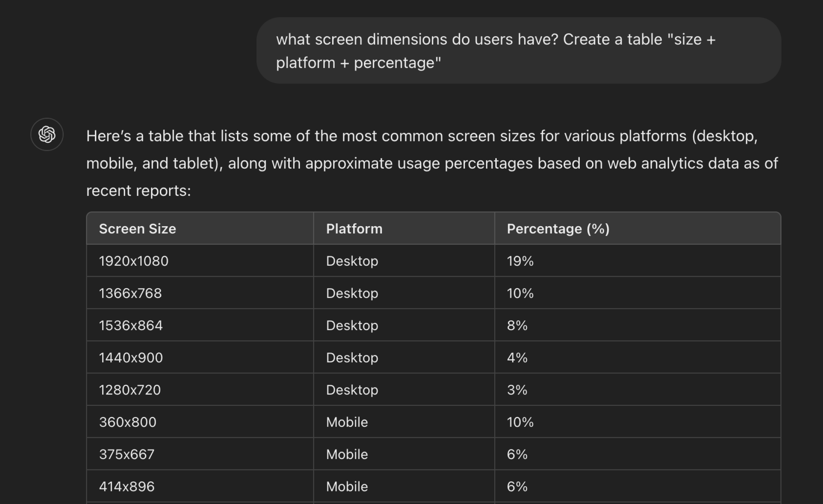Click the 4% percentage cell
The width and height of the screenshot is (823, 504).
click(517, 358)
